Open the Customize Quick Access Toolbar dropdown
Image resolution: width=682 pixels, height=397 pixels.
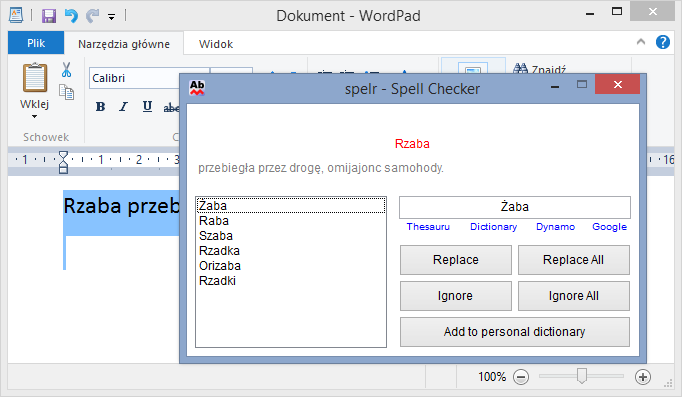pos(111,17)
